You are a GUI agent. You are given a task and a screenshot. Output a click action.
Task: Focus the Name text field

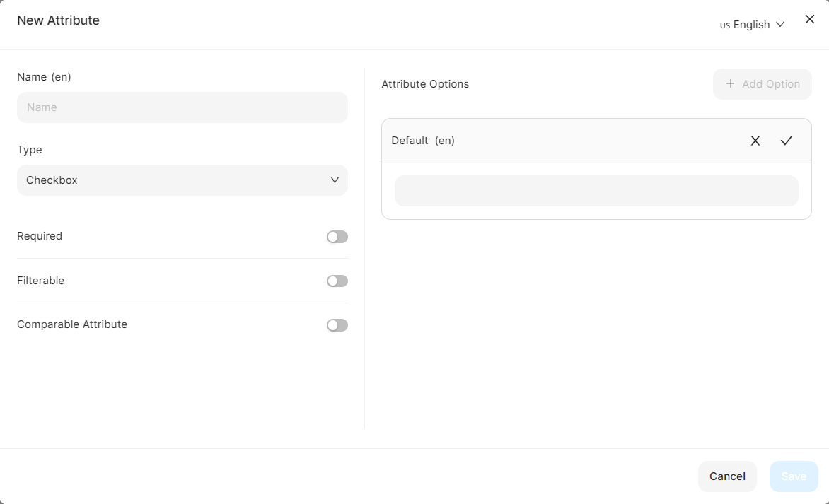click(182, 107)
